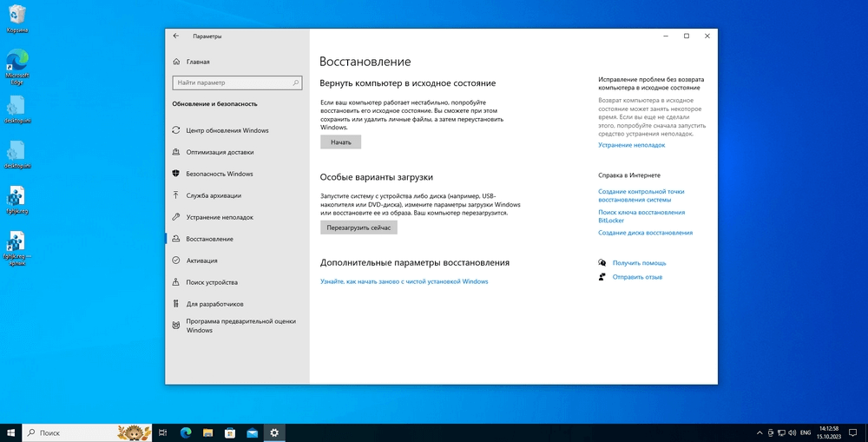
Task: Open Программа предварительной оценки Windows
Action: pyautogui.click(x=240, y=326)
